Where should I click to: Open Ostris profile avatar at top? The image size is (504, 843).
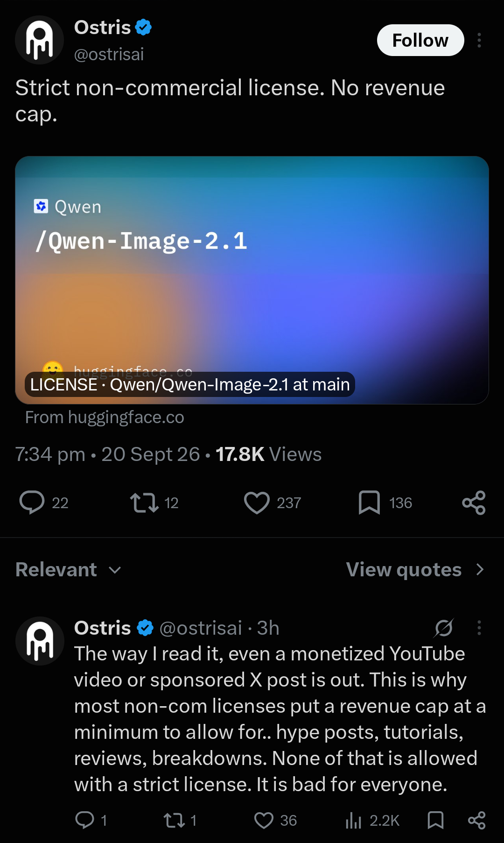tap(40, 40)
